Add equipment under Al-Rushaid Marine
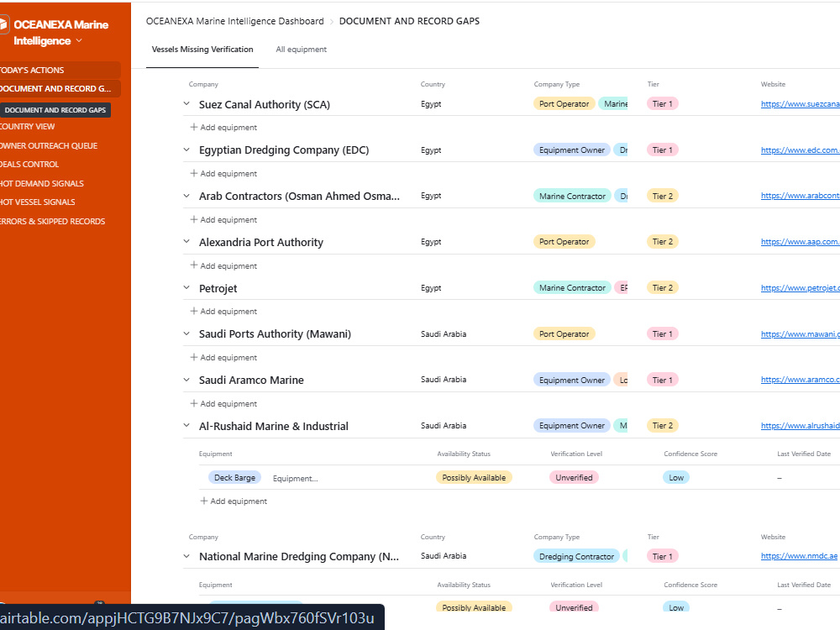 click(x=233, y=501)
